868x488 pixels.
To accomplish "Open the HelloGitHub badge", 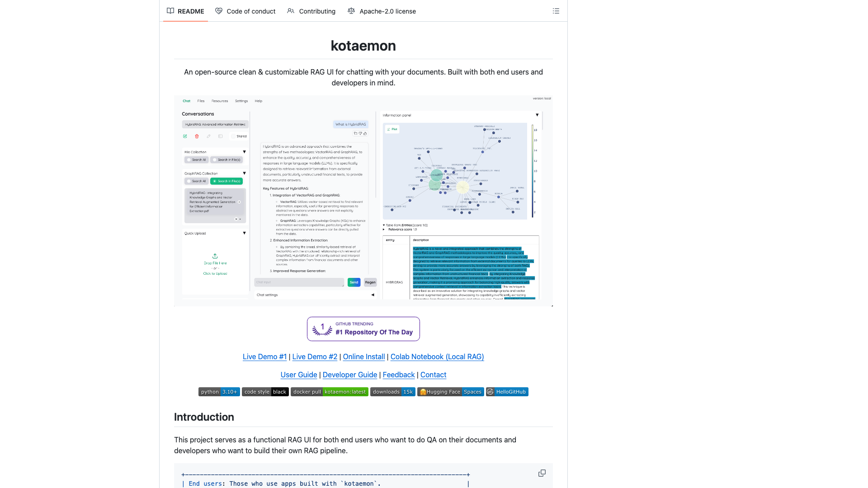I will (x=507, y=392).
